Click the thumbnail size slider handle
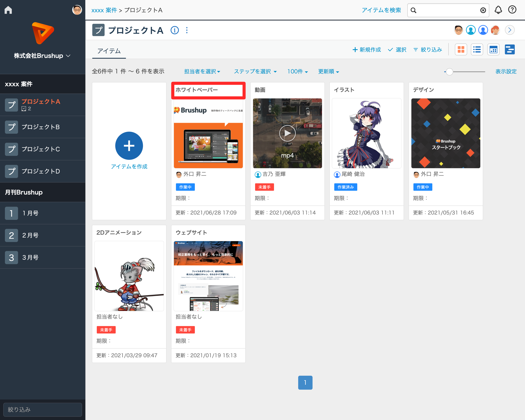The image size is (525, 420). tap(449, 72)
